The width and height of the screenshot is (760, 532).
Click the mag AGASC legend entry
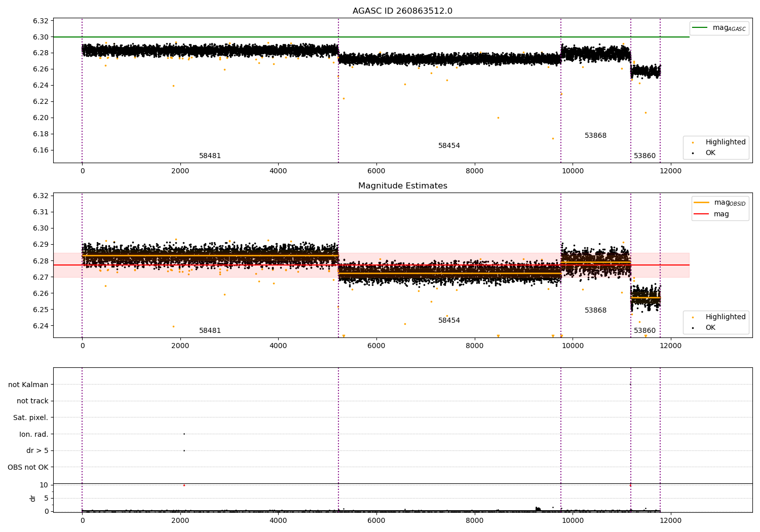tap(719, 28)
